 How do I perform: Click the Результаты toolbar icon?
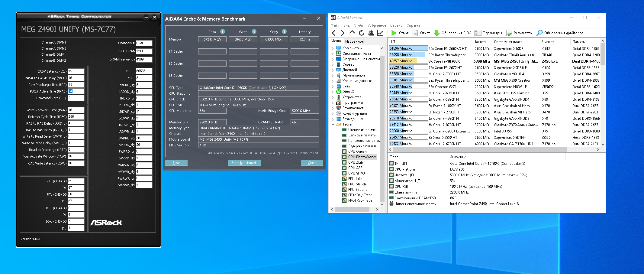click(x=509, y=33)
